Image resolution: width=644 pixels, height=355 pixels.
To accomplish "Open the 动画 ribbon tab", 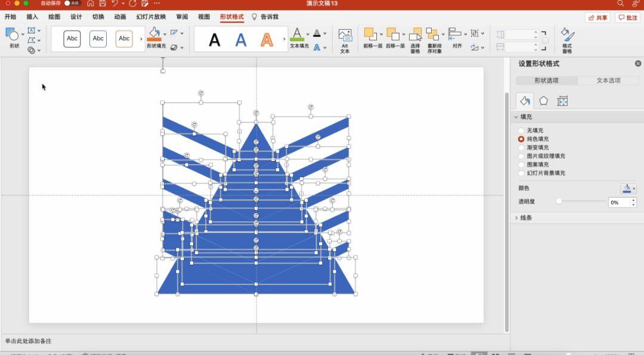I will click(x=120, y=17).
